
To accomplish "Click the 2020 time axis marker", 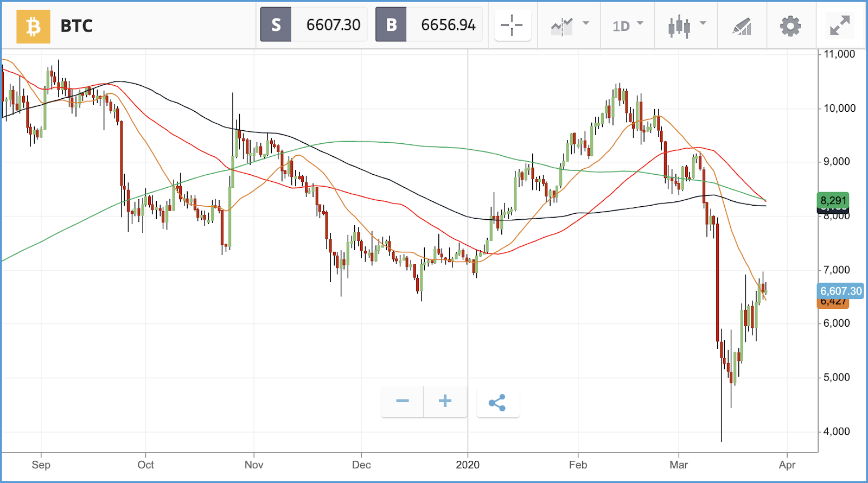I will point(468,465).
